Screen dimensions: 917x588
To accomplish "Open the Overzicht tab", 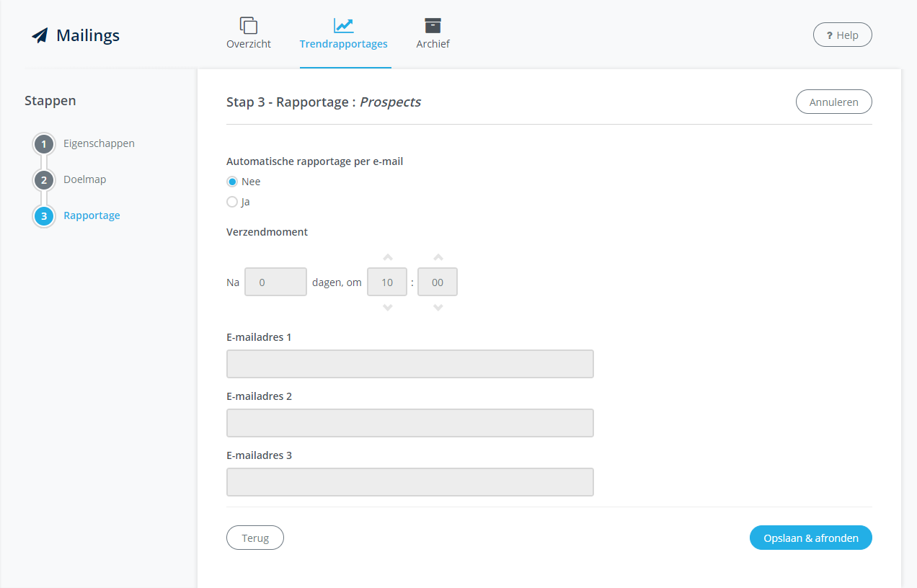I will click(x=248, y=43).
